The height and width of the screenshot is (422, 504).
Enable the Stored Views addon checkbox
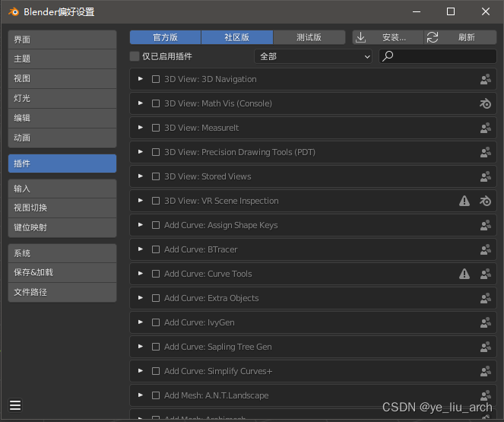tap(156, 176)
